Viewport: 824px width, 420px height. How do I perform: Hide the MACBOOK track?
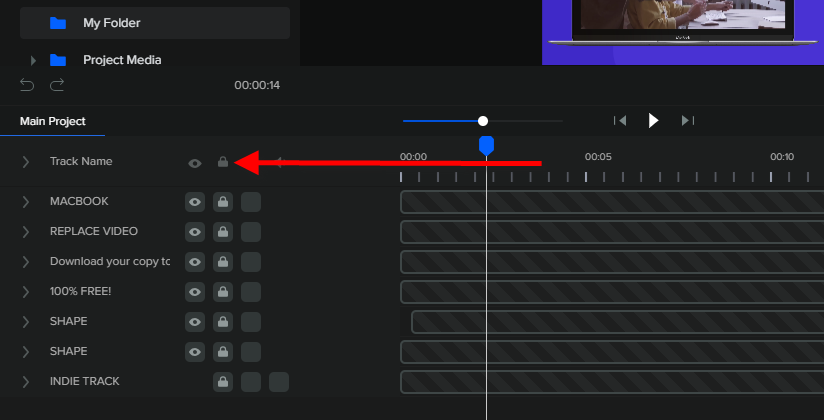coord(195,202)
